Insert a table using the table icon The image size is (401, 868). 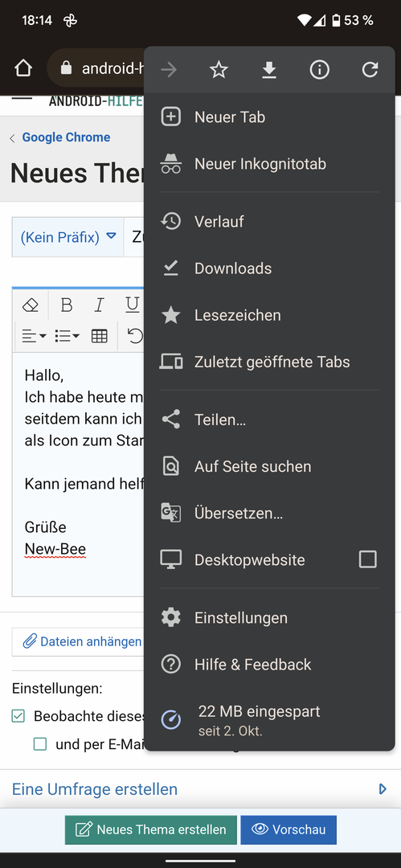tap(99, 335)
